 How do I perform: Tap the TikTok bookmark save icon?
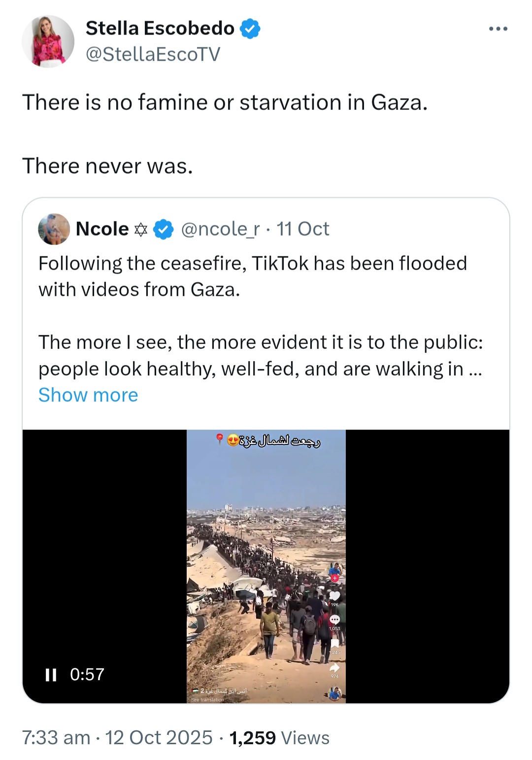[x=335, y=644]
